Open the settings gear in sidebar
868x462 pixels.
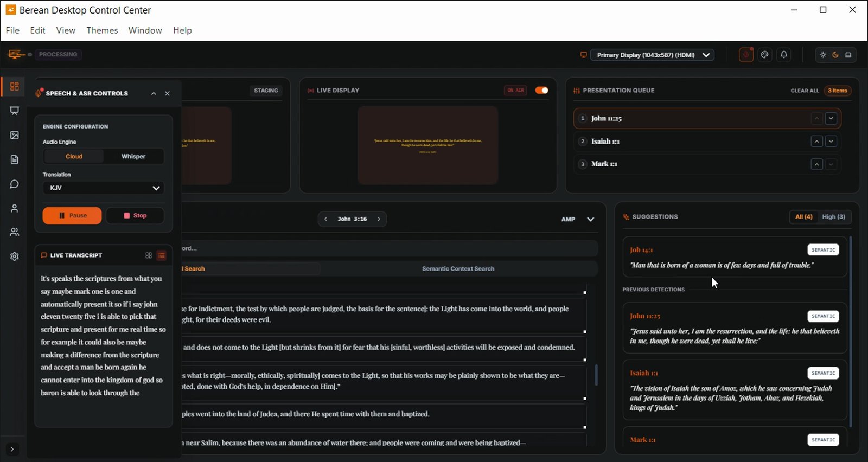click(x=15, y=256)
